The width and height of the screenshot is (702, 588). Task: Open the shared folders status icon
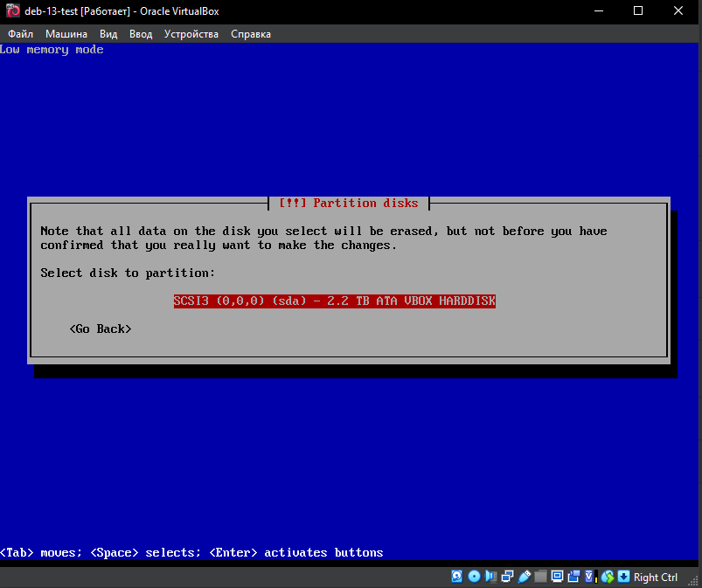click(x=540, y=577)
